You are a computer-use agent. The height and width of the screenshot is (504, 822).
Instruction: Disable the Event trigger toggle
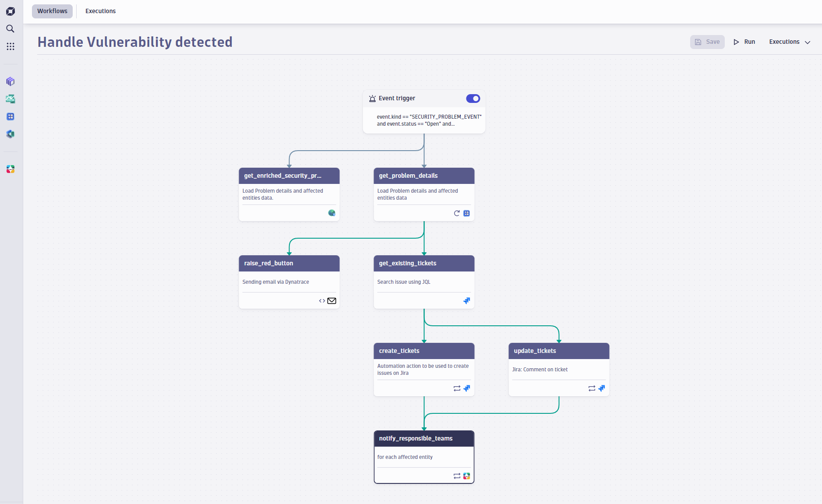pos(473,99)
